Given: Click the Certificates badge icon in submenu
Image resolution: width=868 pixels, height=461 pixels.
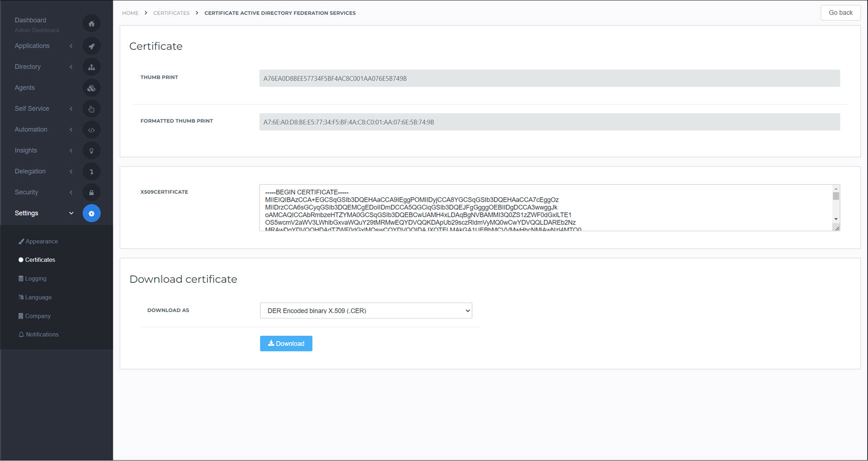Looking at the screenshot, I should (x=21, y=260).
